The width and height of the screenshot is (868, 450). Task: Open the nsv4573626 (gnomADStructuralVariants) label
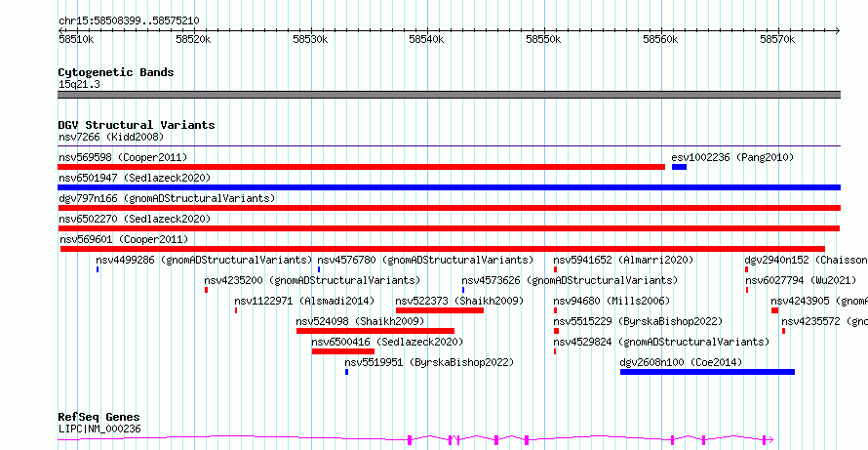click(x=570, y=280)
